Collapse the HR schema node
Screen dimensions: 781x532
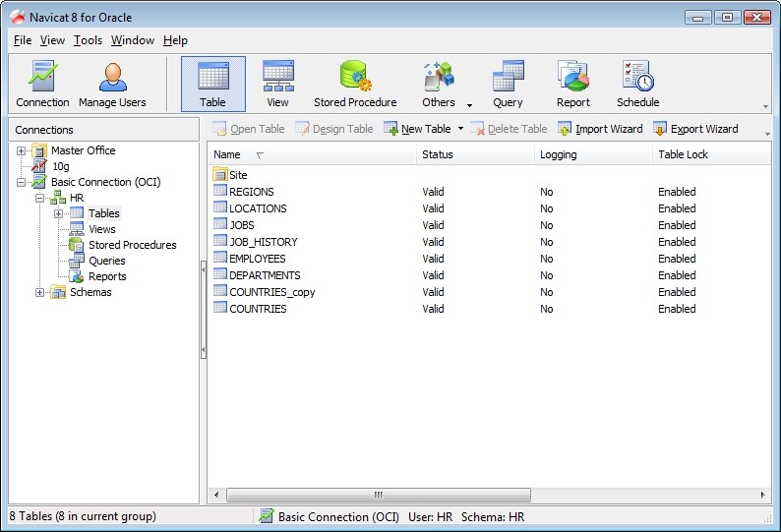click(x=40, y=199)
